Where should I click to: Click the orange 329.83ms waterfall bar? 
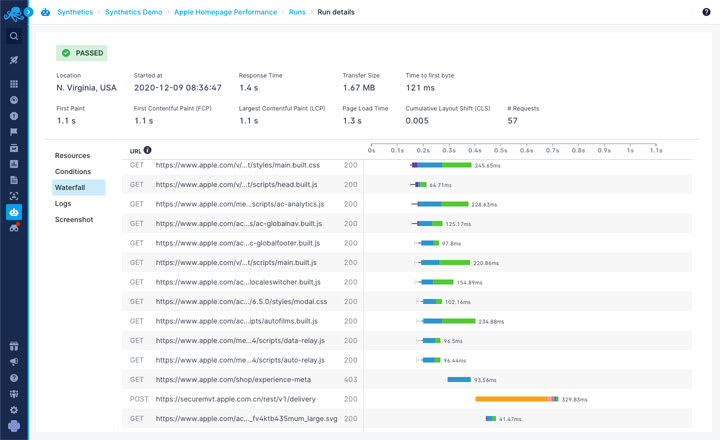(517, 399)
